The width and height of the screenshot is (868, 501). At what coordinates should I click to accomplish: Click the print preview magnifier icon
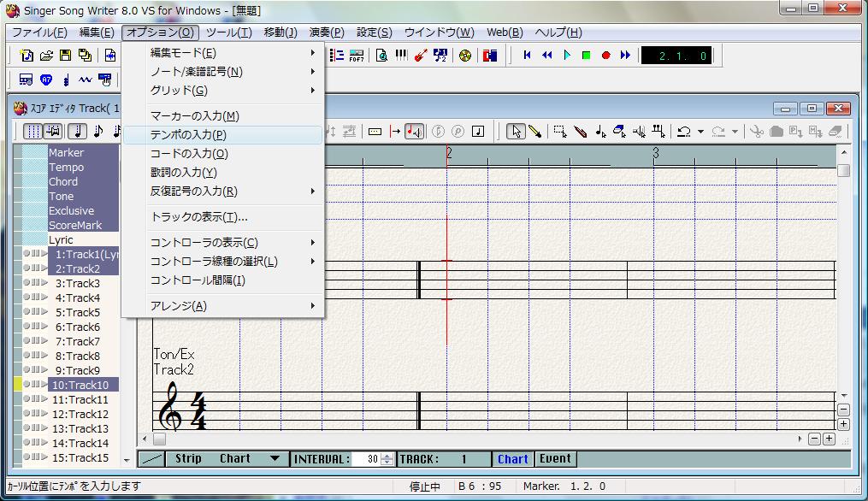(x=381, y=56)
